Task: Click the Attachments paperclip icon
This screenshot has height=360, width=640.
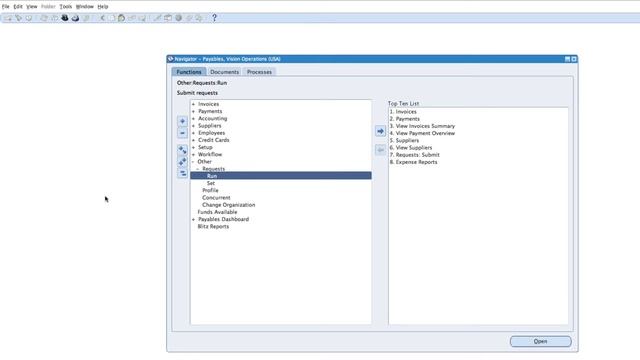Action: pyautogui.click(x=189, y=18)
